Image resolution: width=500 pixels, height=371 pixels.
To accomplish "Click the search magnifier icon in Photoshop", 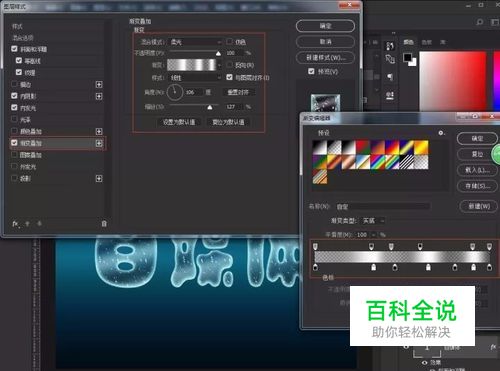I will pyautogui.click(x=480, y=22).
